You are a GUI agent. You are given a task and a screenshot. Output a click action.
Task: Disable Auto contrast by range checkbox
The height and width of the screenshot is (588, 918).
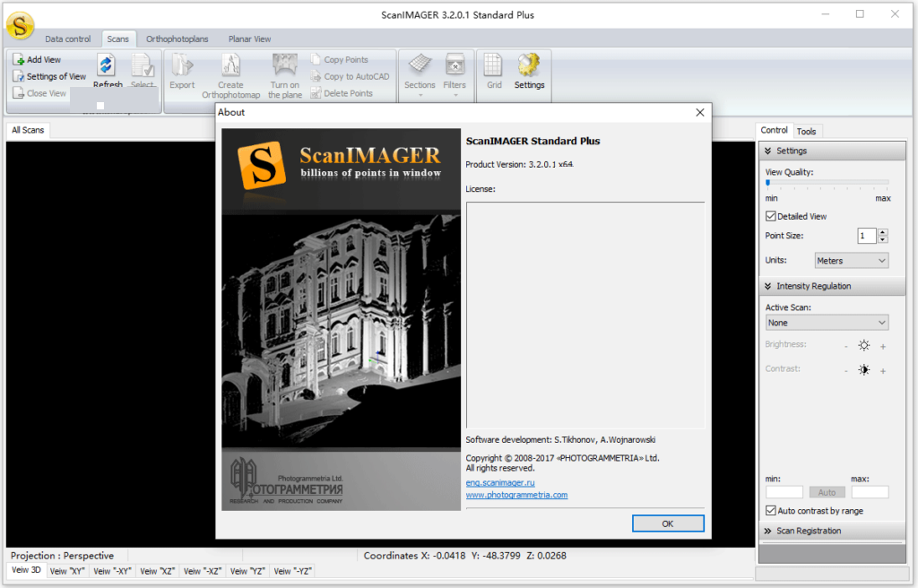click(771, 511)
